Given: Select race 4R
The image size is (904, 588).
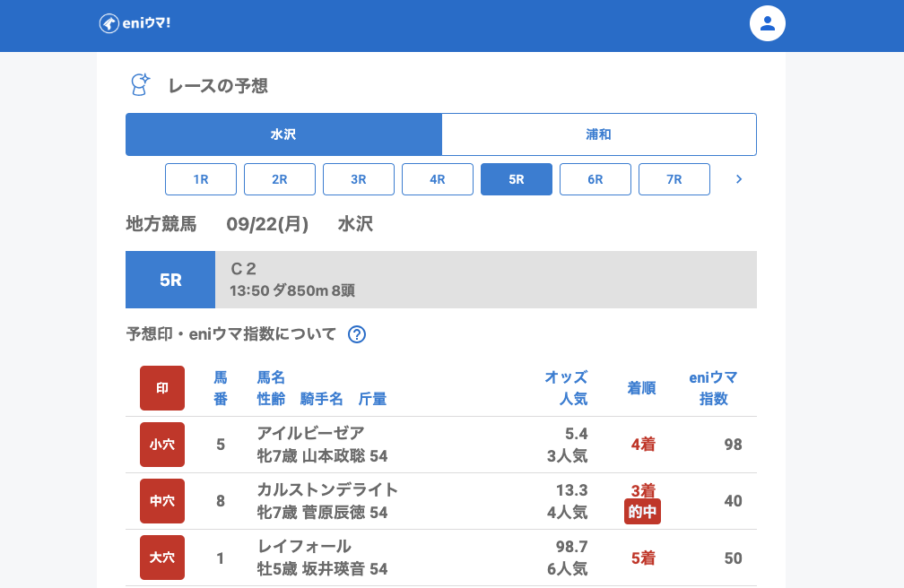Looking at the screenshot, I should 438,179.
